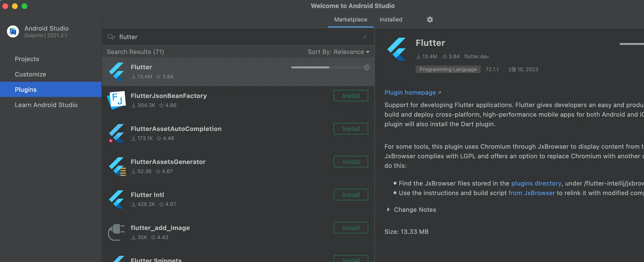The width and height of the screenshot is (644, 262).
Task: Install the FlutterJsonBeanFactory plugin
Action: (351, 96)
